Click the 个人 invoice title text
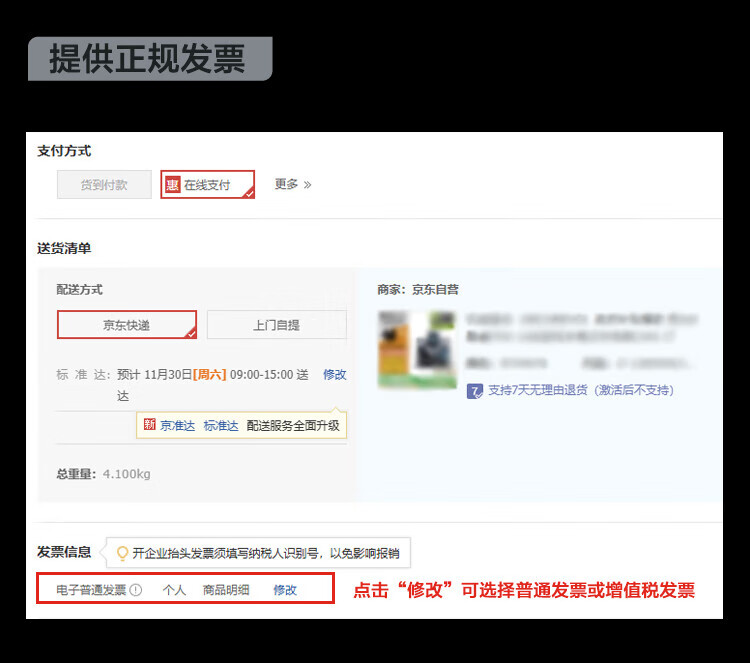 (x=174, y=590)
